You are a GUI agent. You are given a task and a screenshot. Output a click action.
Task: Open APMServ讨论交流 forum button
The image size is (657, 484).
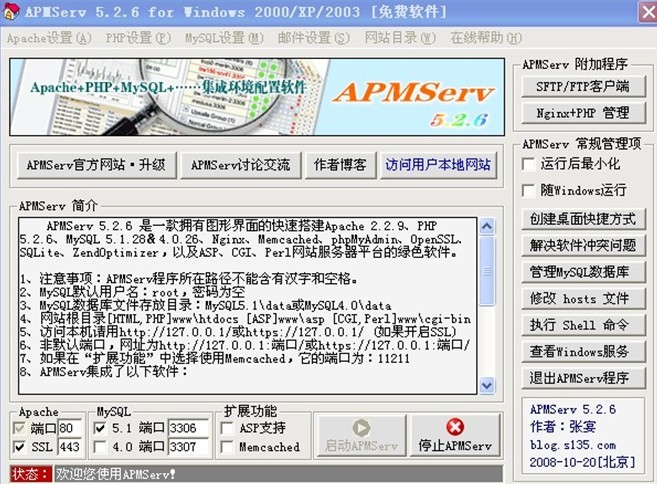[x=241, y=165]
